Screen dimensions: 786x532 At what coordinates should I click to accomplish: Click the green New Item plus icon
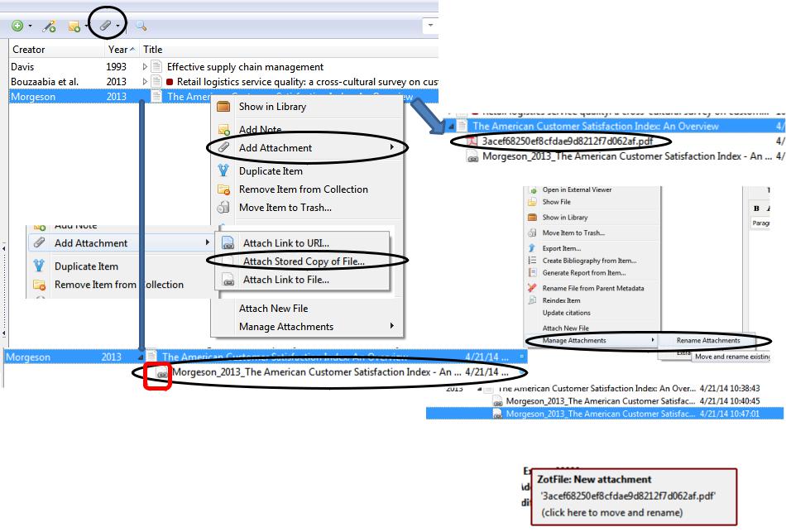[x=17, y=26]
